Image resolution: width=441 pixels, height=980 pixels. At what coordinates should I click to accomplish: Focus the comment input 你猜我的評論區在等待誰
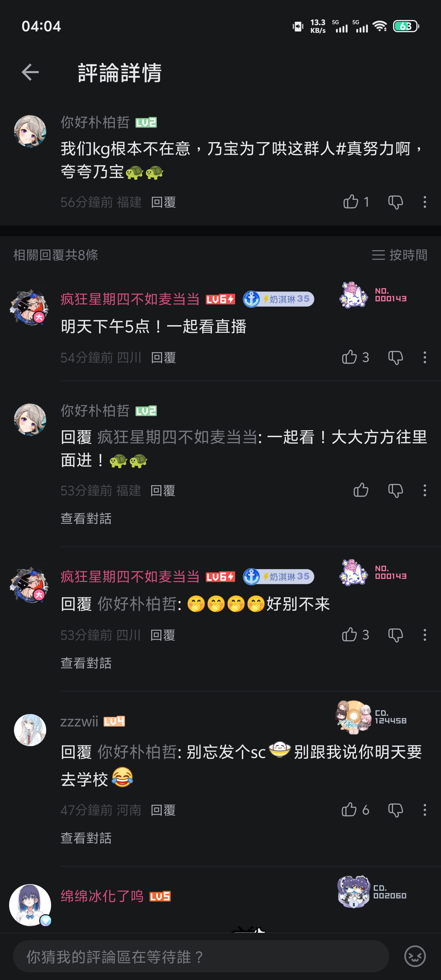(201, 956)
